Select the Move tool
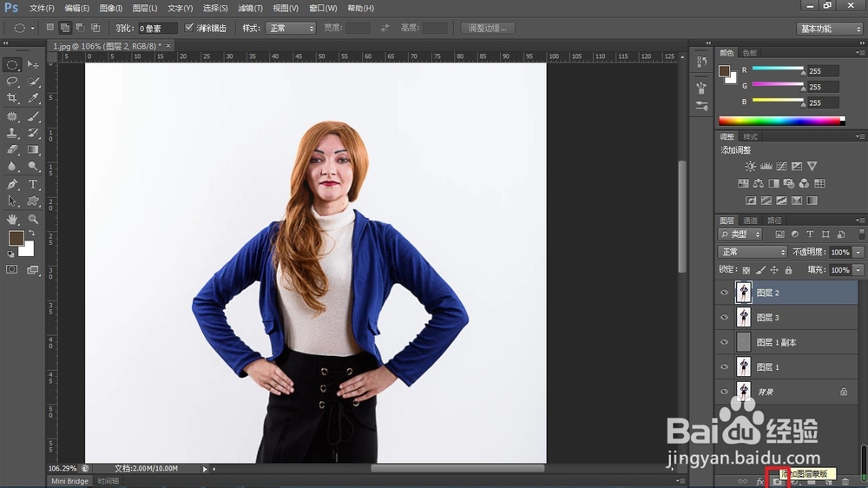This screenshot has width=868, height=488. pos(33,65)
